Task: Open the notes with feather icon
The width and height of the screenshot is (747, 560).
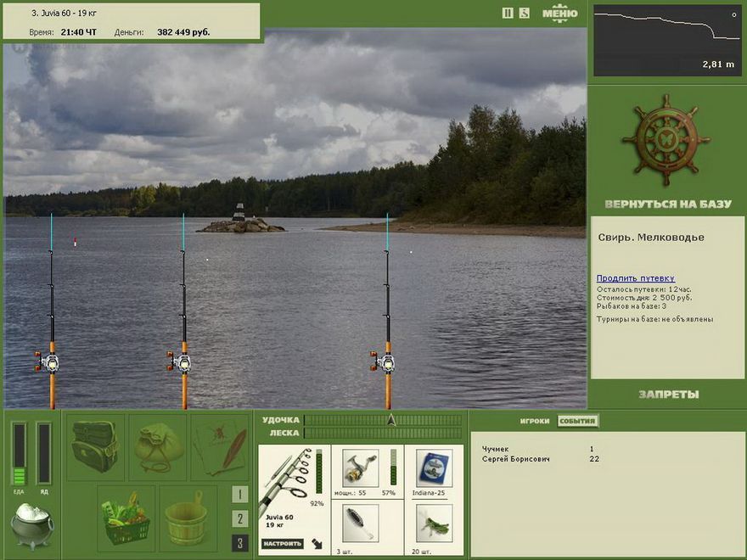Action: pyautogui.click(x=219, y=446)
